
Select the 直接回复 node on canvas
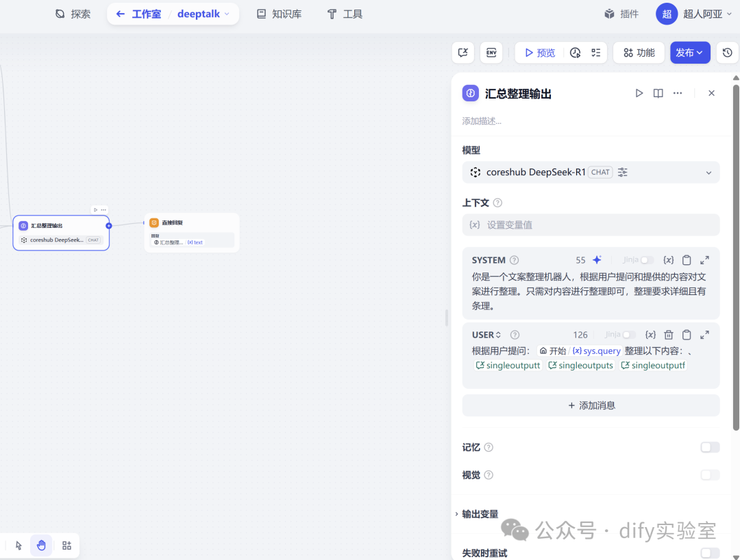tap(192, 233)
